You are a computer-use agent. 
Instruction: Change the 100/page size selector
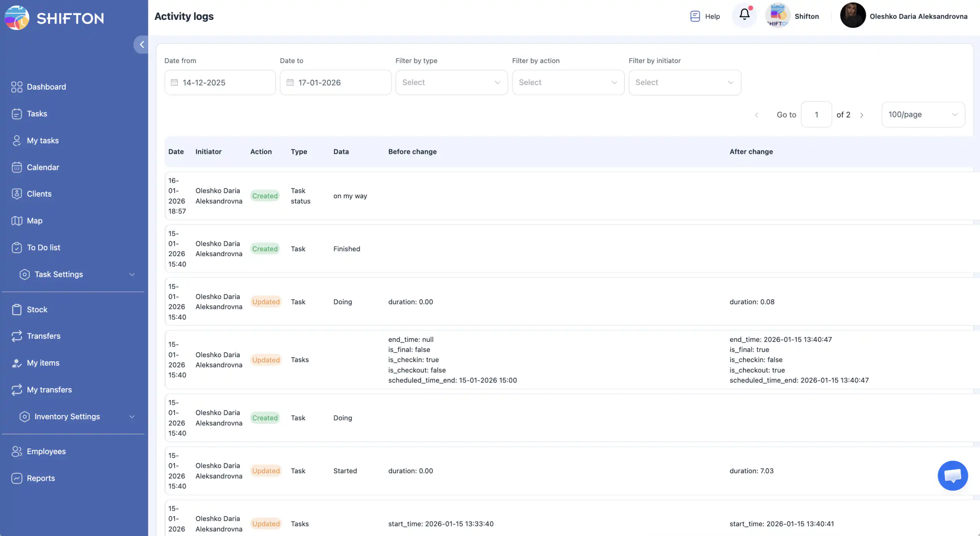(923, 114)
